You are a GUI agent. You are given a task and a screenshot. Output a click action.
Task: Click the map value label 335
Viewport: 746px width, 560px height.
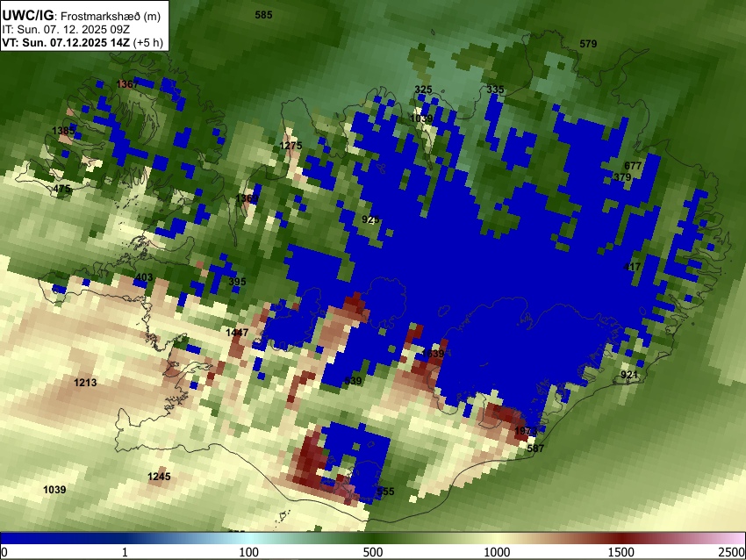tap(495, 90)
